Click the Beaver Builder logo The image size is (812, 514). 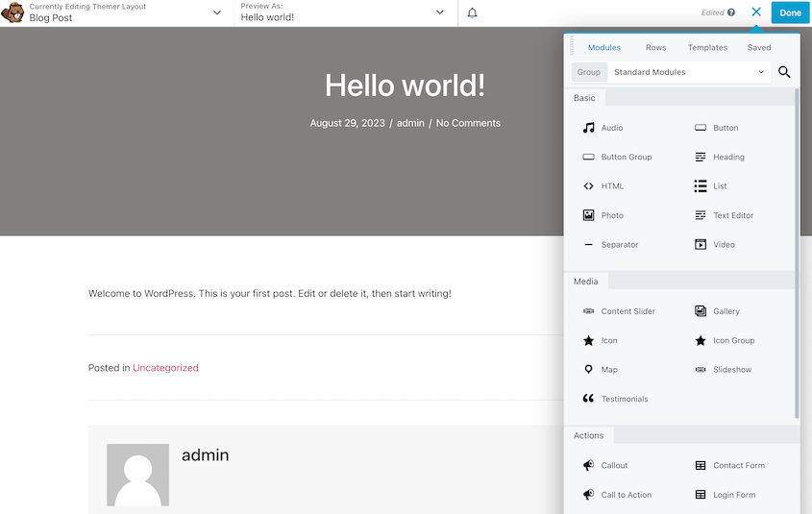point(12,12)
